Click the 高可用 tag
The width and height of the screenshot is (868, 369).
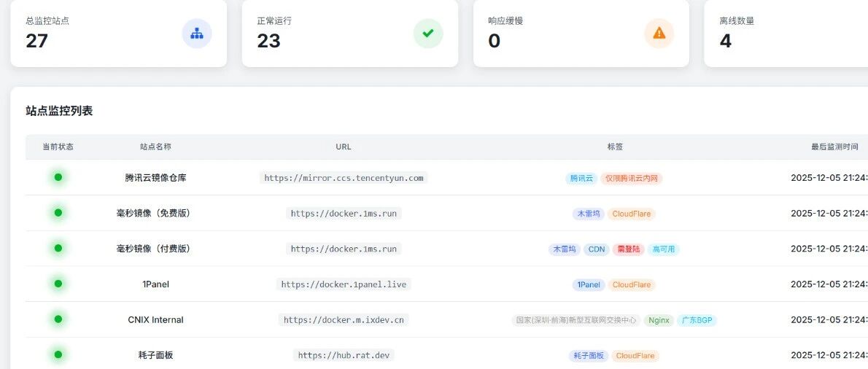pyautogui.click(x=663, y=249)
